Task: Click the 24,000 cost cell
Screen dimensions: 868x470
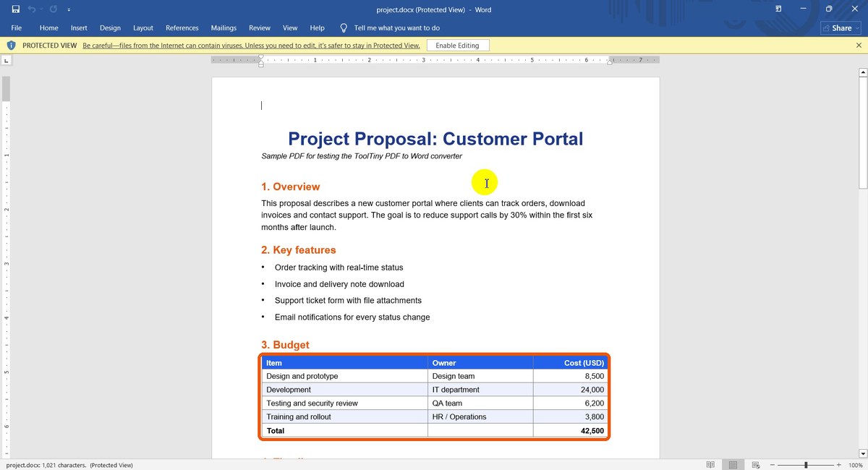Action: click(571, 390)
